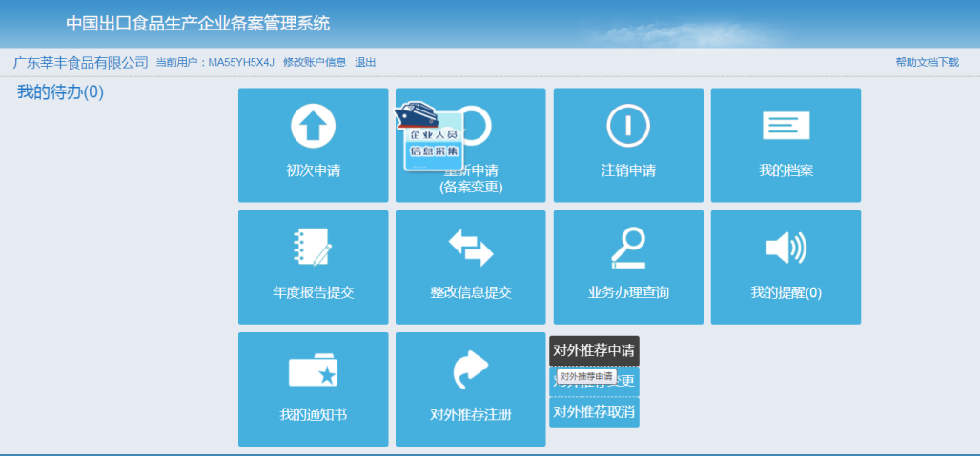The image size is (980, 459).
Task: Select the 对外推荐取消 menu entry
Action: 594,412
